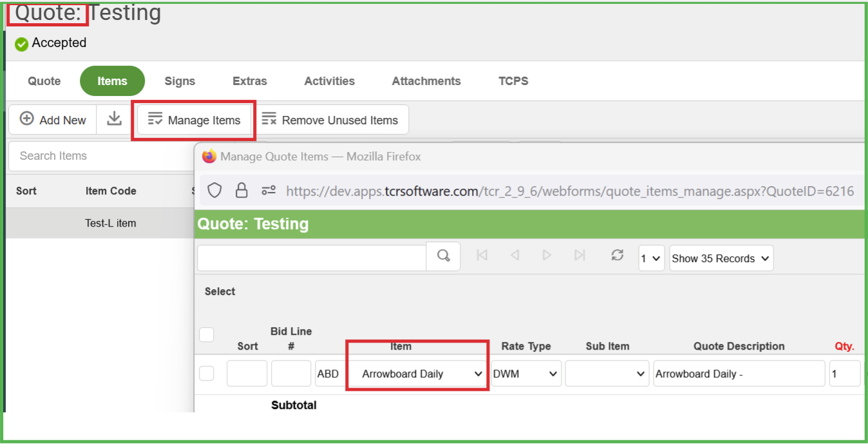Click the refresh records icon
868x445 pixels.
617,256
